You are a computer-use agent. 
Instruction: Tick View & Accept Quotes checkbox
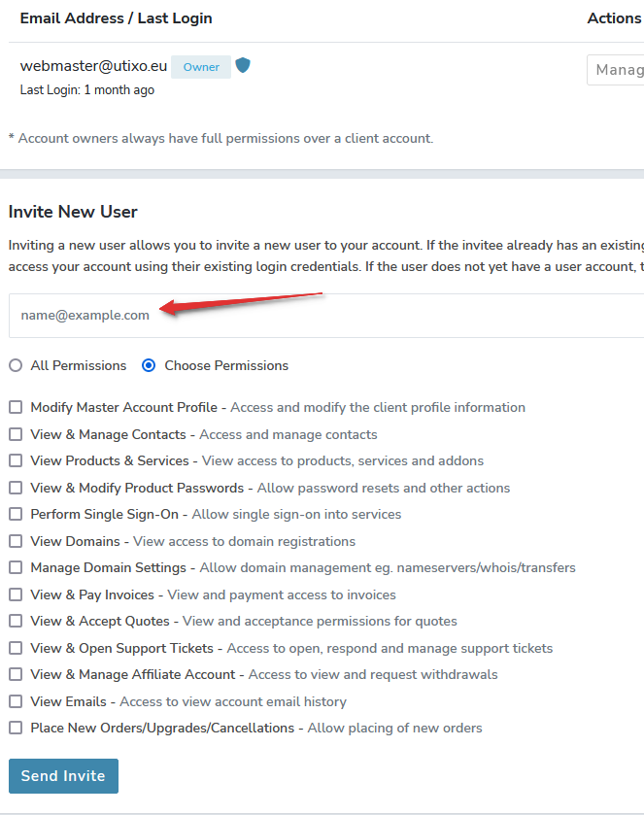click(16, 621)
